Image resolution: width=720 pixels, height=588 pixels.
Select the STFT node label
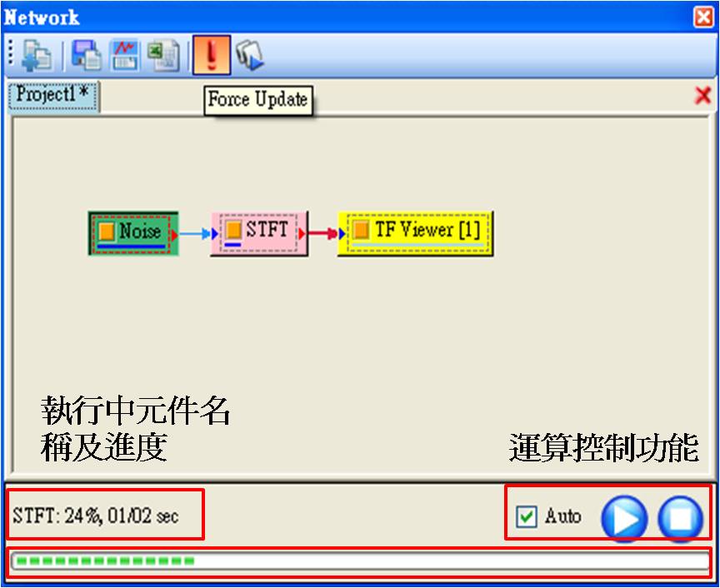267,230
